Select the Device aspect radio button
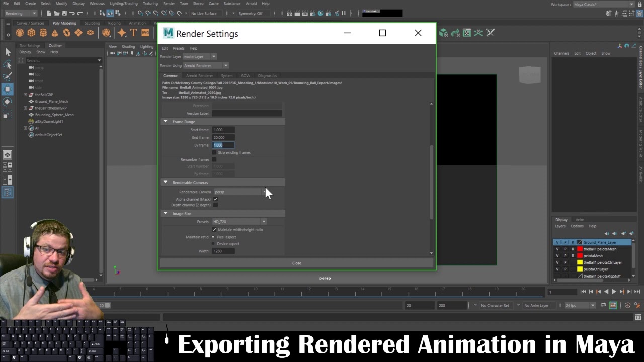 click(x=213, y=244)
